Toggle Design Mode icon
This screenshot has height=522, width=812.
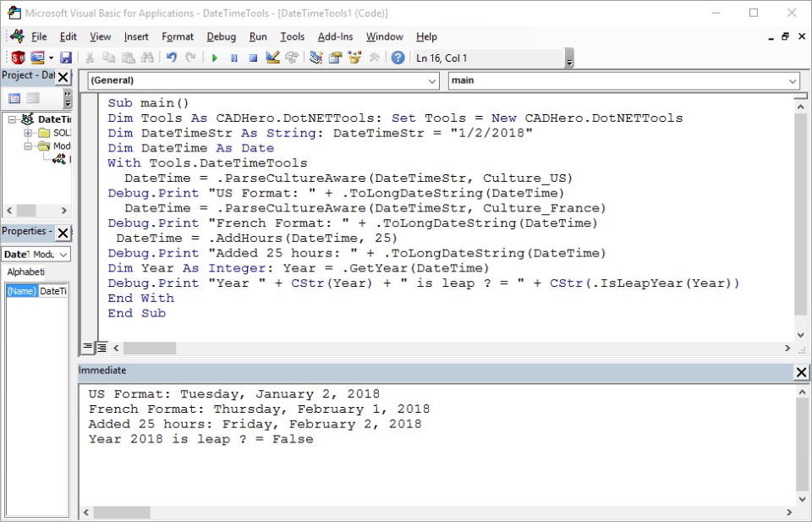pos(272,58)
